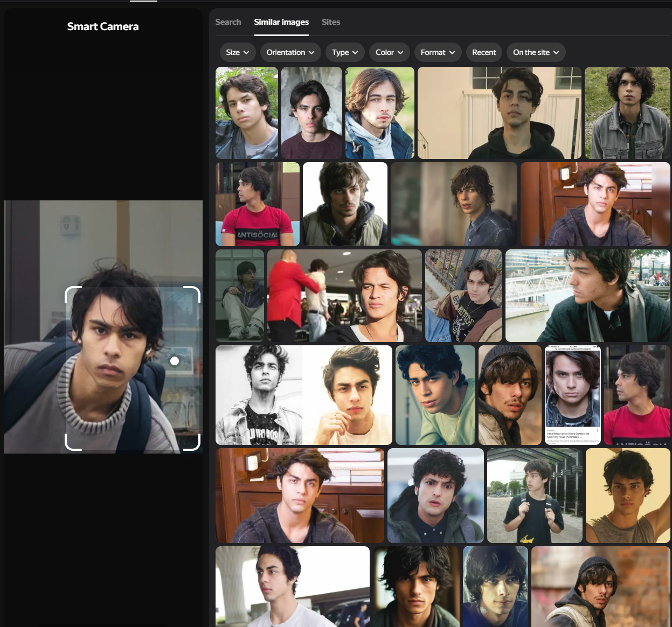Screen dimensions: 672x627
Task: Open the Orientation filter dropdown
Action: (291, 52)
